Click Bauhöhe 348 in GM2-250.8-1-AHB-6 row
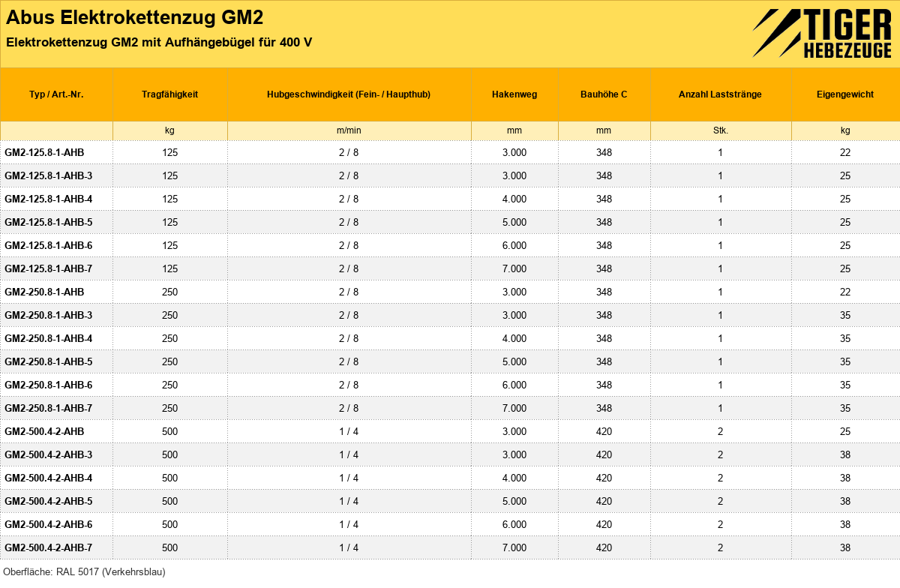The image size is (900, 588). [x=604, y=385]
